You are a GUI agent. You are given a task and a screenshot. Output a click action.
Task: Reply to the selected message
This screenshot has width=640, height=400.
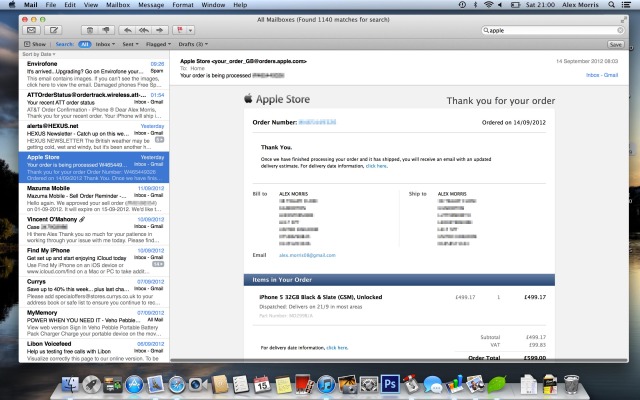[127, 30]
